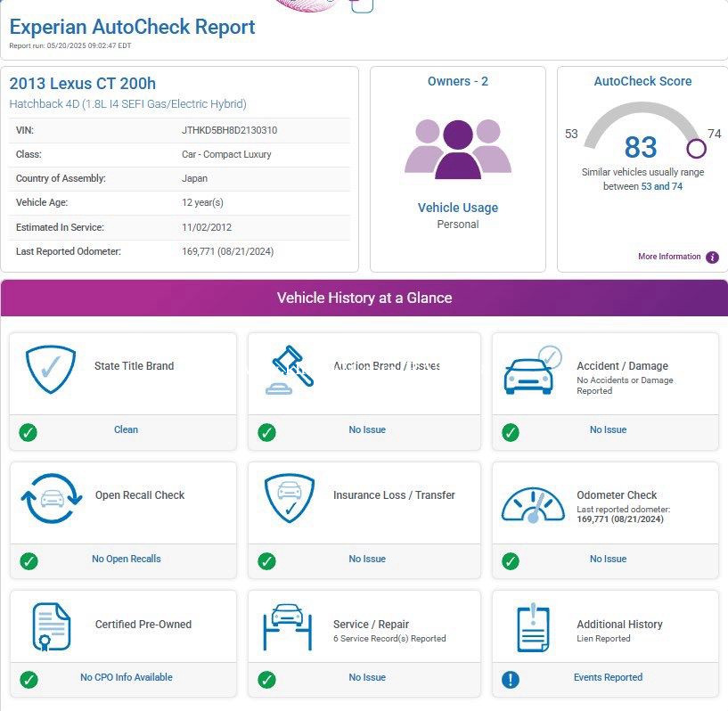The image size is (728, 711).
Task: Click the 6 Service Record(s) Reported text
Action: [389, 639]
